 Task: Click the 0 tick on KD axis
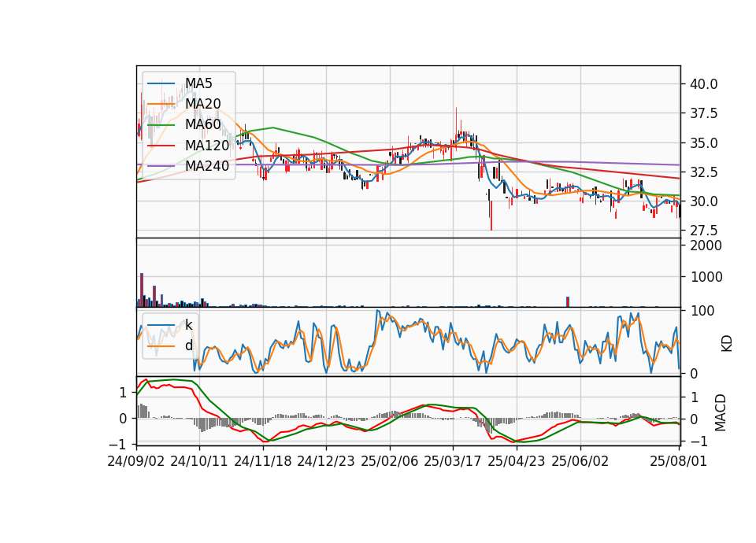click(695, 373)
